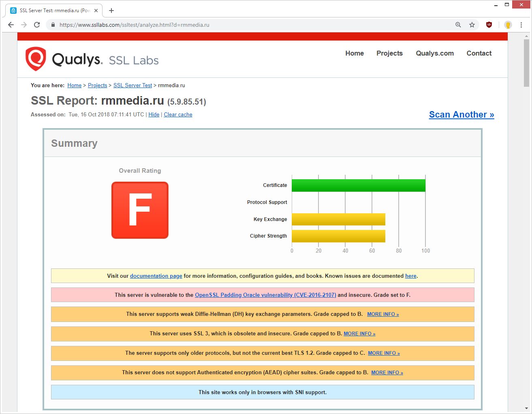Open the zoom magnifier in address bar
Image resolution: width=532 pixels, height=414 pixels.
tap(458, 25)
